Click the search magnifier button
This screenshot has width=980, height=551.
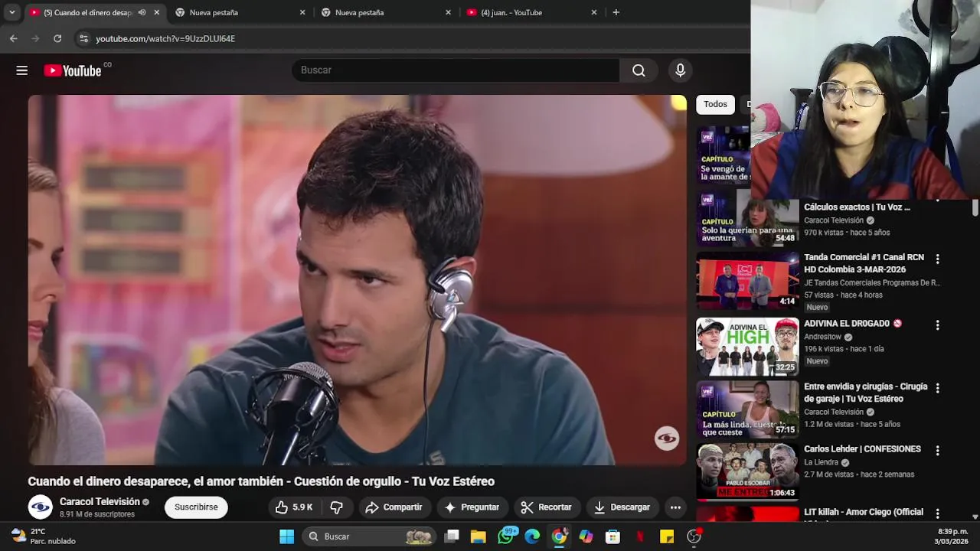[639, 70]
